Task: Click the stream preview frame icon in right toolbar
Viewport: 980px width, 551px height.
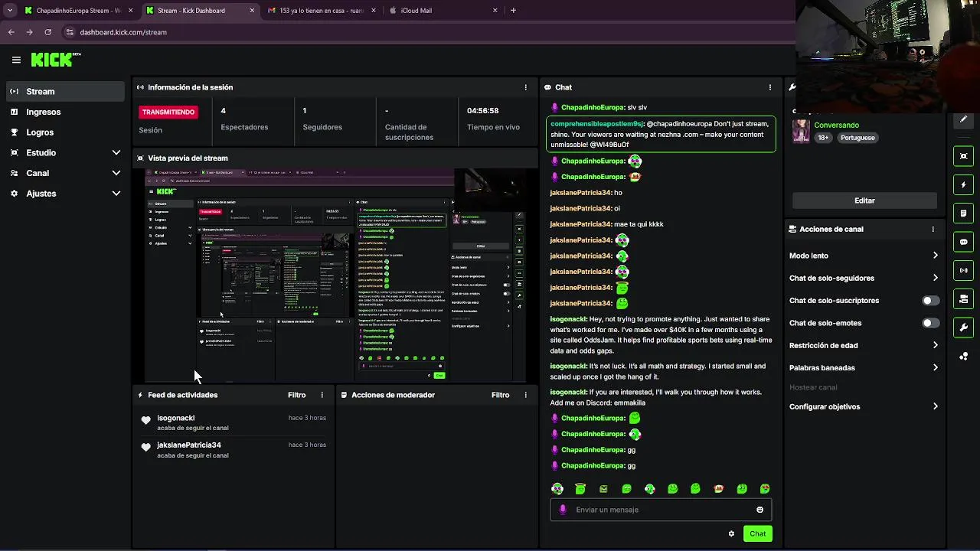Action: [x=963, y=156]
